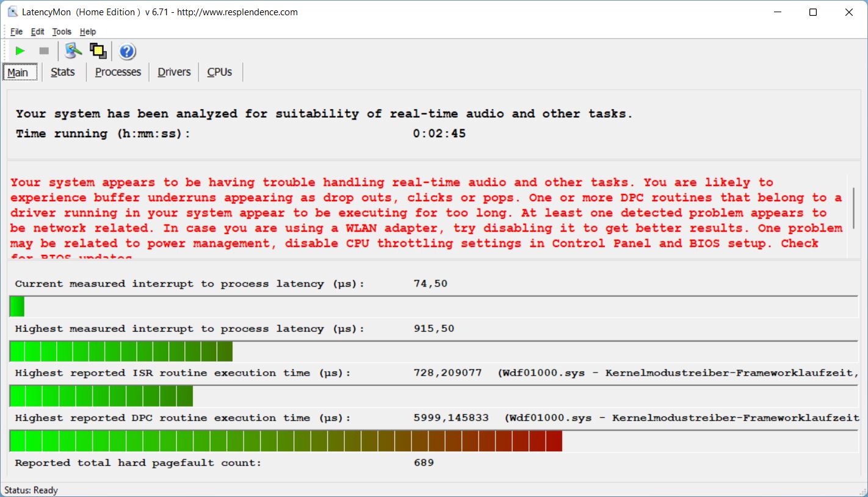Click the overlapping yellow squares toolbar icon
868x497 pixels.
pos(98,51)
